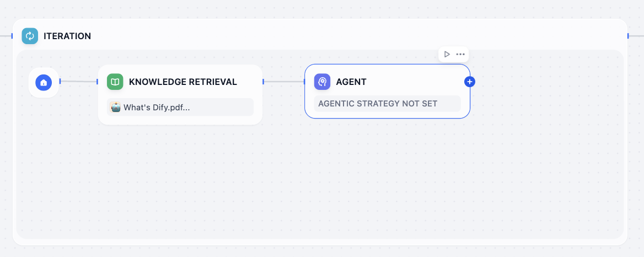Click the Agent node input handle
Viewport: 644px width, 257px height.
pyautogui.click(x=304, y=82)
